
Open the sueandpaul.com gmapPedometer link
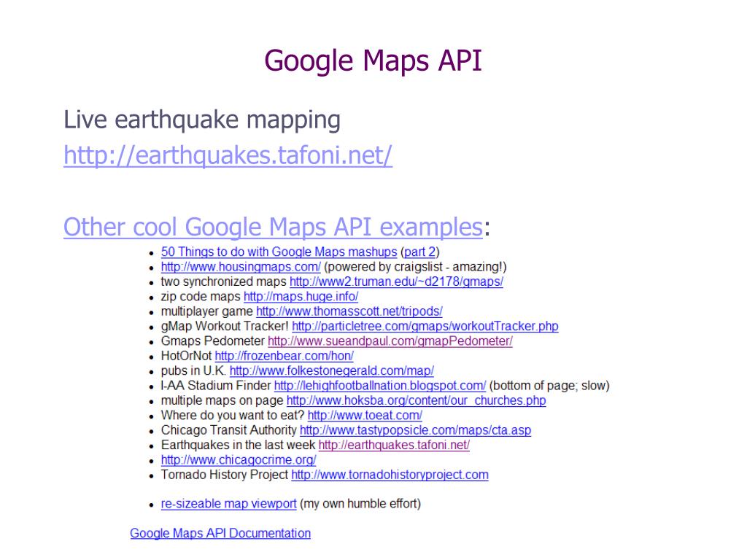point(390,341)
